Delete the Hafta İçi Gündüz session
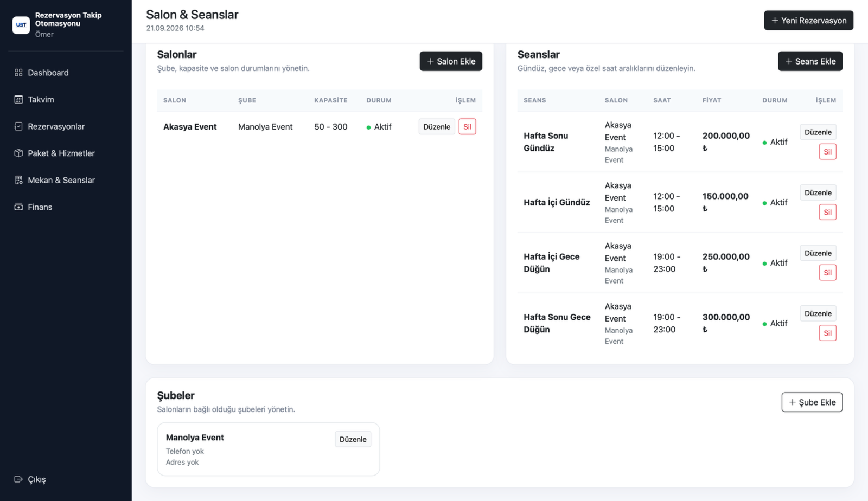The width and height of the screenshot is (868, 501). coord(827,212)
